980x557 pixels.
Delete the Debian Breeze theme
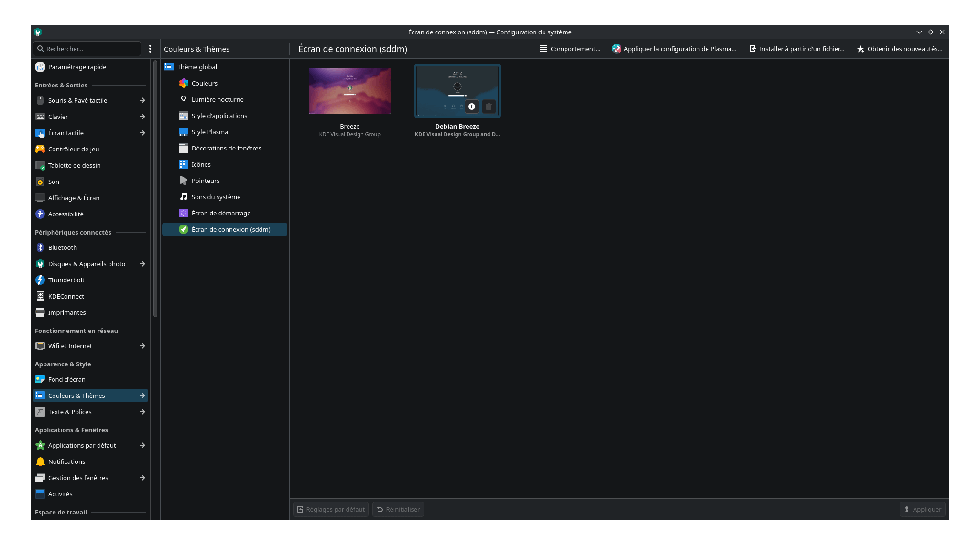coord(489,107)
